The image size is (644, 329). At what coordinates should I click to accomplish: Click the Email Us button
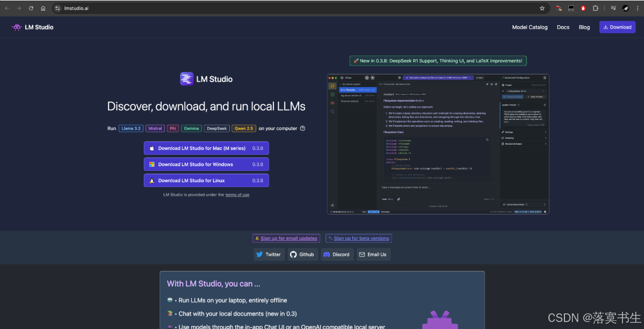pyautogui.click(x=373, y=255)
